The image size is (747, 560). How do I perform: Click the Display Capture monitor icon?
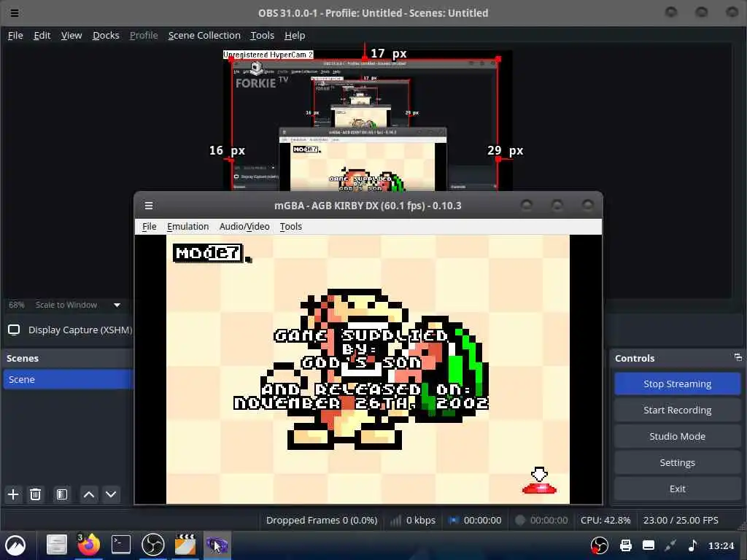point(14,330)
